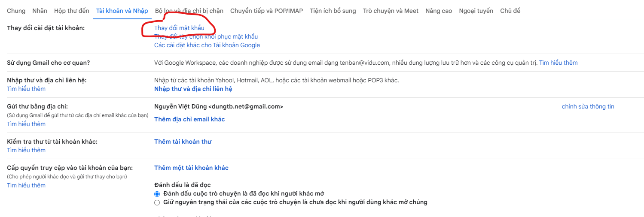Image resolution: width=644 pixels, height=217 pixels.
Task: Switch to the Chủ đề tab
Action: click(510, 11)
